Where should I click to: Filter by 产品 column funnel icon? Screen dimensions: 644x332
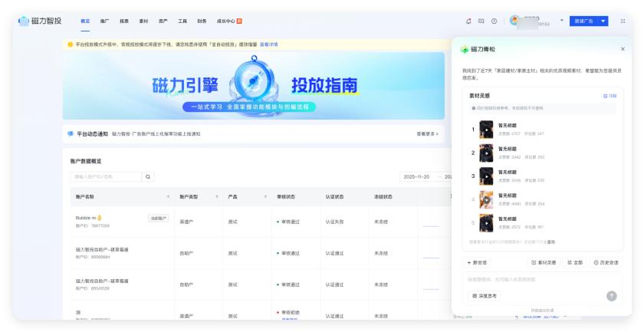pyautogui.click(x=265, y=197)
